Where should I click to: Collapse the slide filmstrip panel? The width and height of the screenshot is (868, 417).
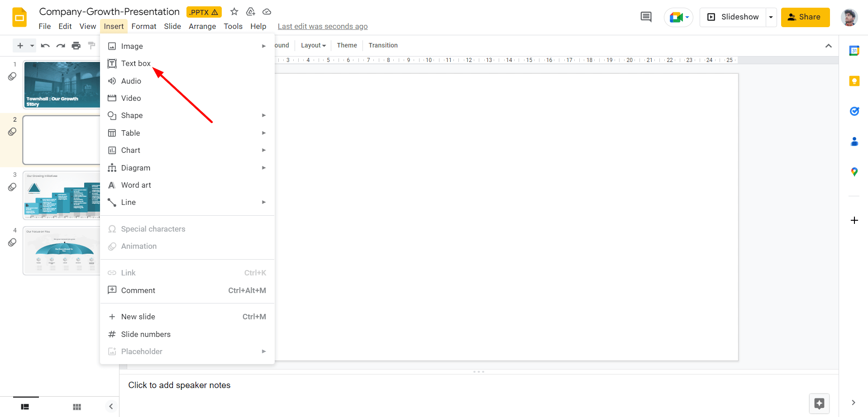111,406
